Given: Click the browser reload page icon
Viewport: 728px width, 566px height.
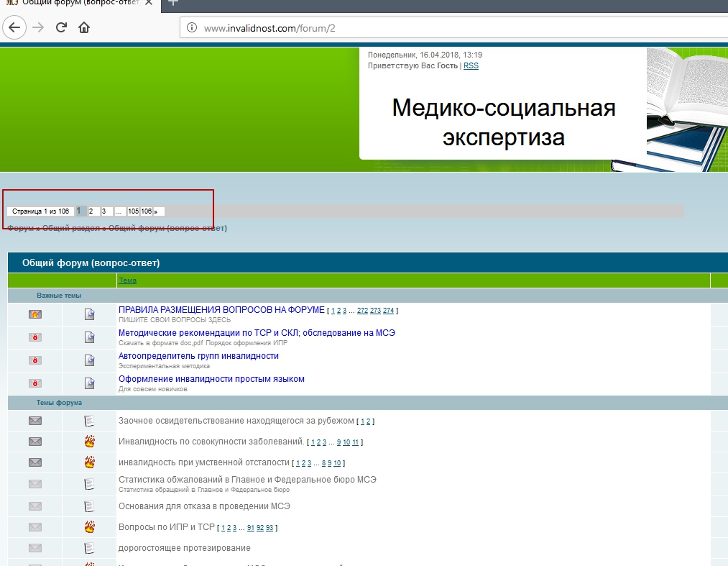Looking at the screenshot, I should coord(61,27).
